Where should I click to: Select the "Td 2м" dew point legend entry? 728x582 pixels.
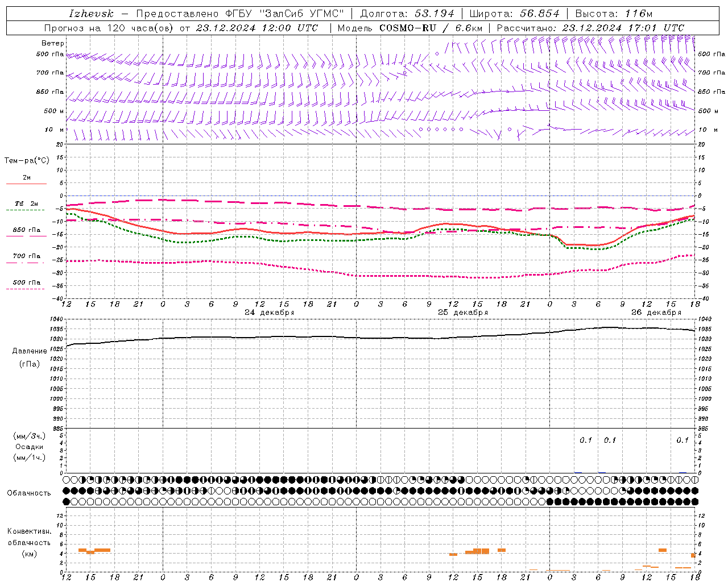coord(27,203)
